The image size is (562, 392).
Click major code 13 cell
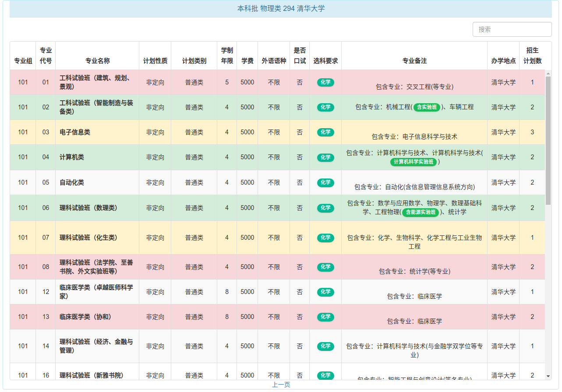tap(46, 317)
